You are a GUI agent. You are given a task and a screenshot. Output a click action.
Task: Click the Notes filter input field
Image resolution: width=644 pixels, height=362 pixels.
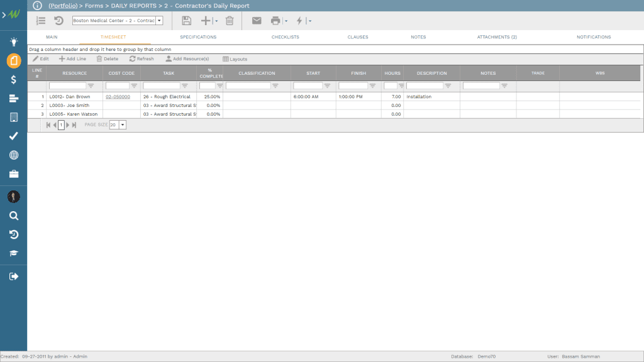click(x=481, y=85)
